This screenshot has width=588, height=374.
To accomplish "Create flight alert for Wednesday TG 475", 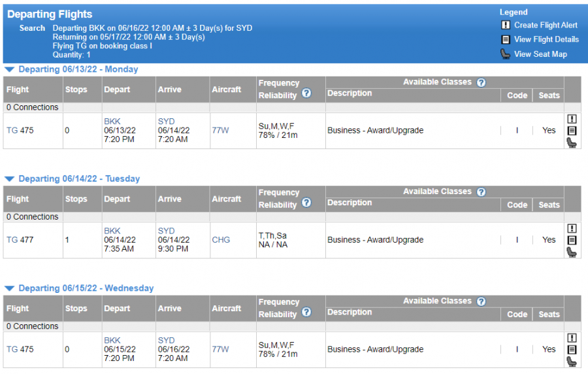I will pos(572,337).
